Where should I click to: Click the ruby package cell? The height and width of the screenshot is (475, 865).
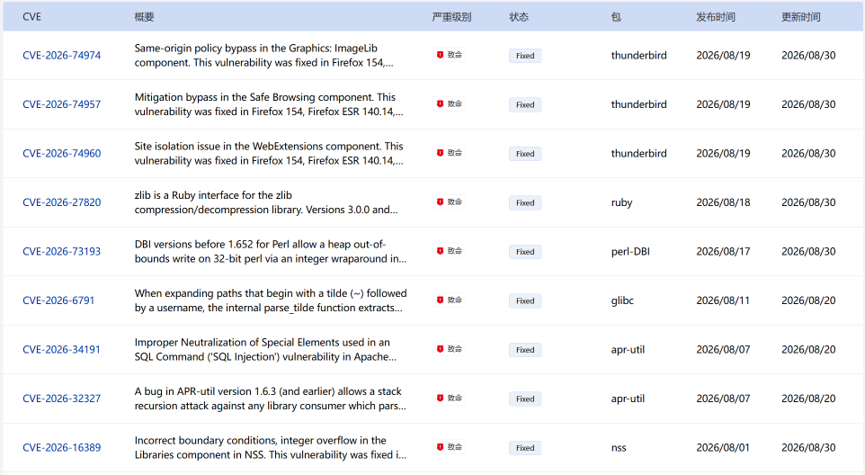click(621, 202)
